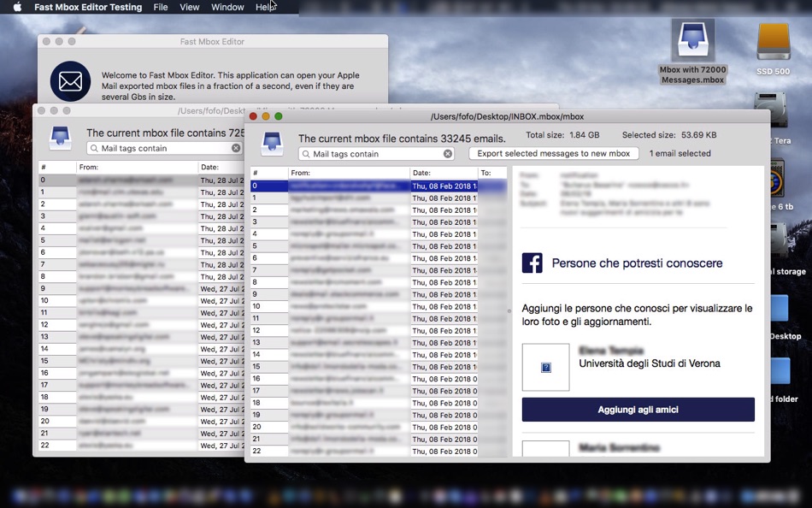Open the Help menu
This screenshot has width=812, height=508.
(265, 7)
